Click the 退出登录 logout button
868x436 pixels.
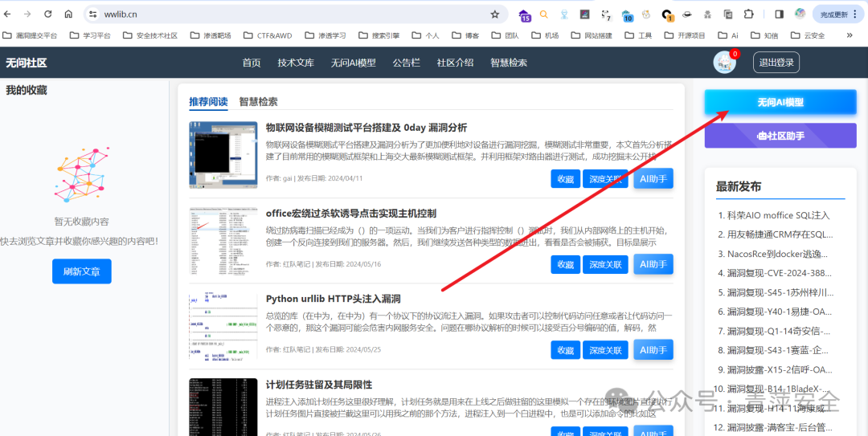[x=776, y=63]
